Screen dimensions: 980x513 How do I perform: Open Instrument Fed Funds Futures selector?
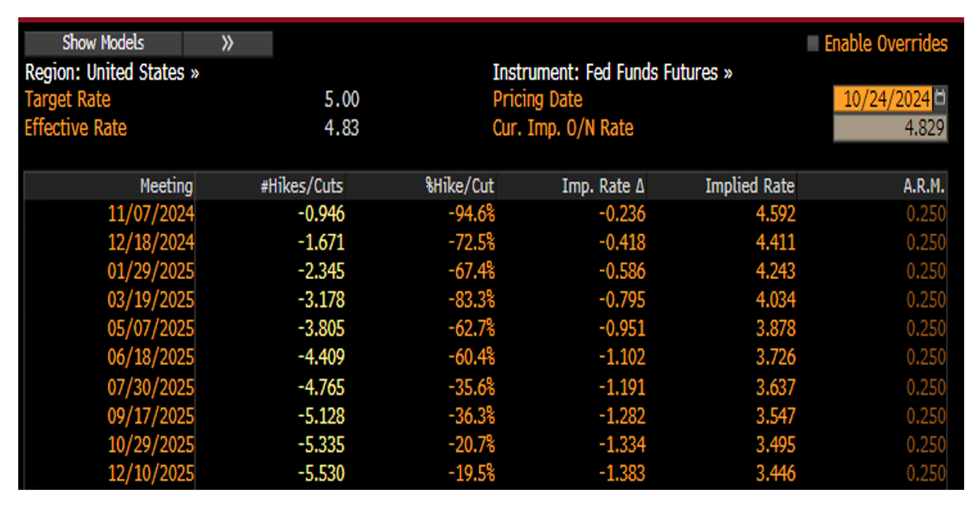click(x=612, y=72)
